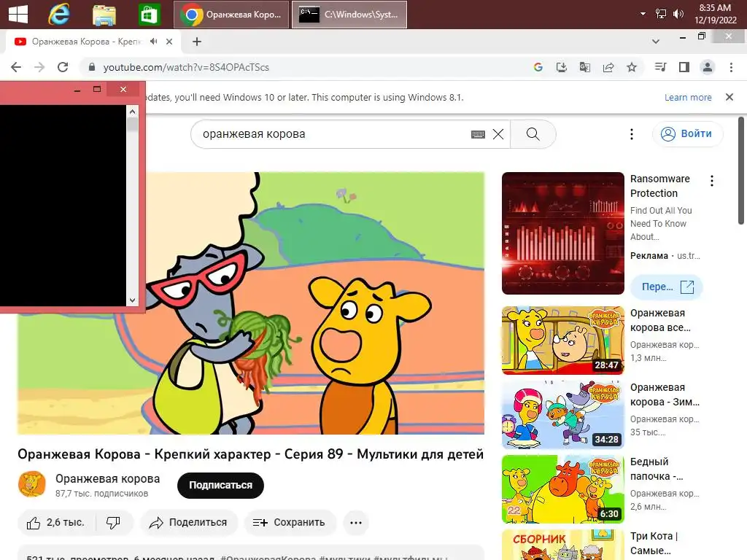Open a new Chrome tab

tap(197, 42)
